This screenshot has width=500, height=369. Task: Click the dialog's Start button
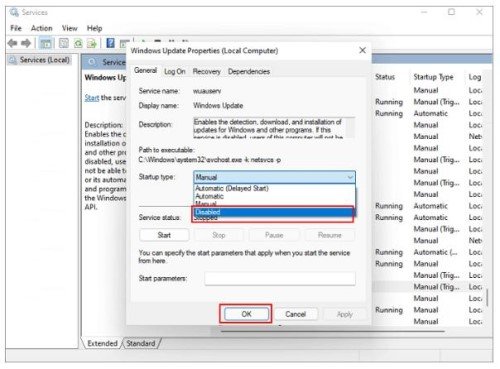click(x=164, y=235)
